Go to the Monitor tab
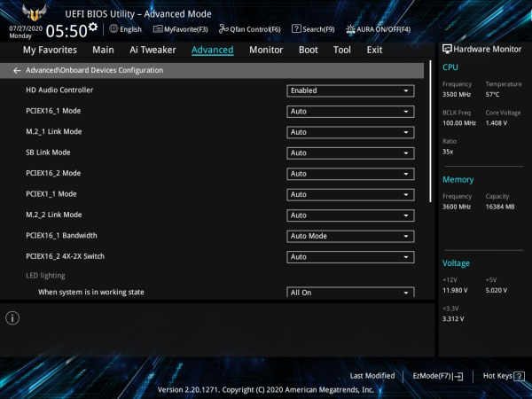The width and height of the screenshot is (532, 399). click(266, 50)
